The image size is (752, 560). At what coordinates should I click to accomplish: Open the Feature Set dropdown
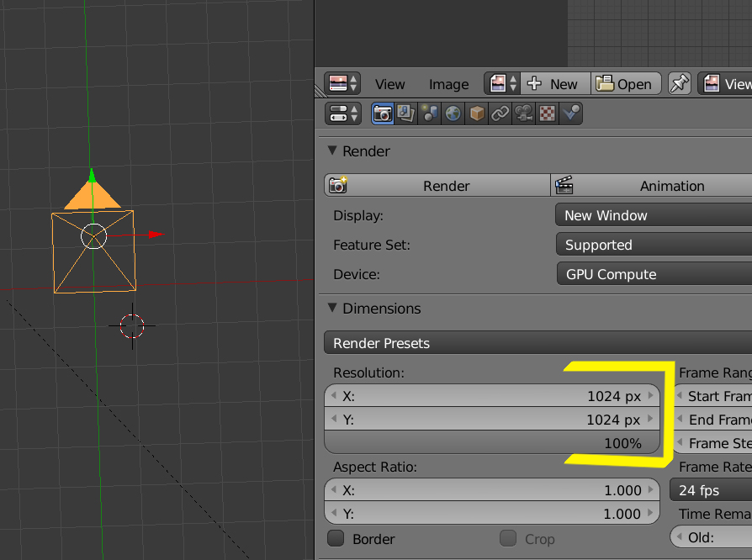pyautogui.click(x=653, y=245)
